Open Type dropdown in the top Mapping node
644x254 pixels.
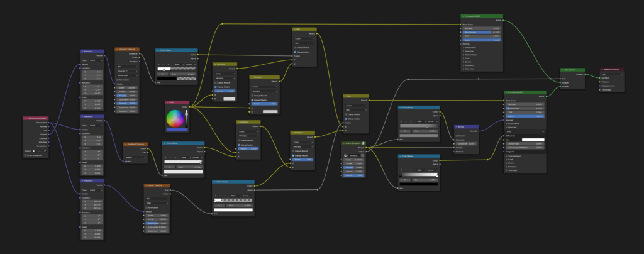(x=96, y=60)
